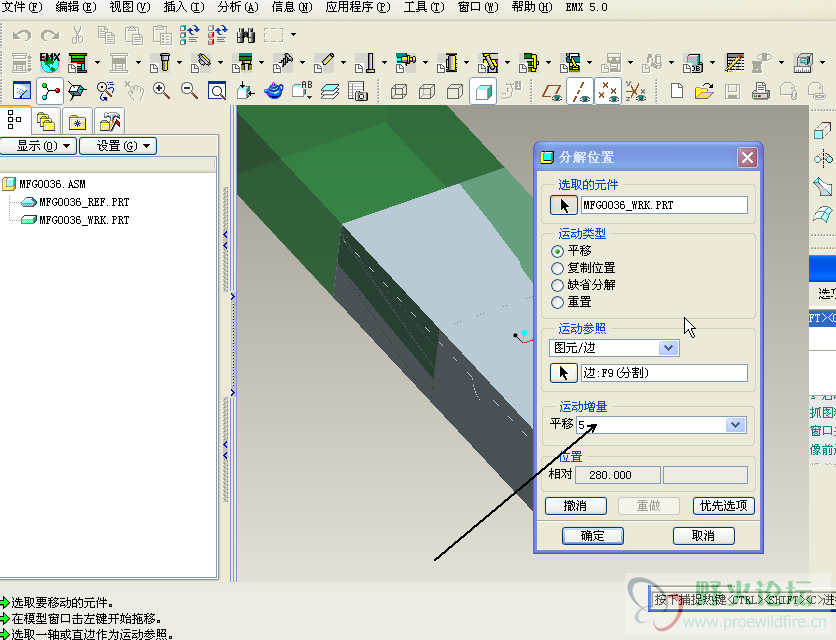836x640 pixels.
Task: Open the hammer tools tab icon
Action: tap(110, 122)
